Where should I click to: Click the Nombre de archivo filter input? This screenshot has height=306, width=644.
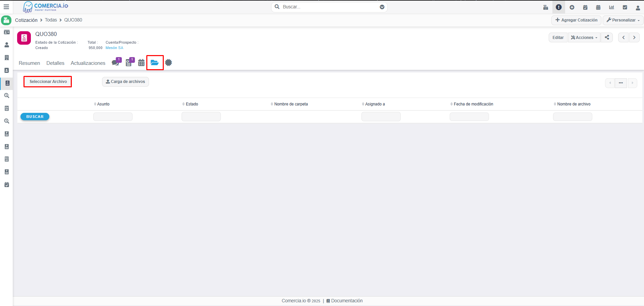click(573, 117)
